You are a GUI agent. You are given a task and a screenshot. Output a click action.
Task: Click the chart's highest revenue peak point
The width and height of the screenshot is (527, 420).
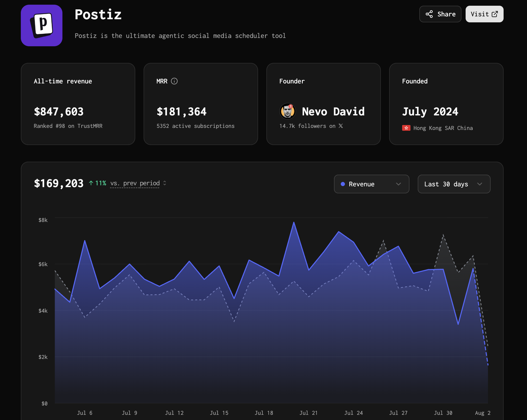294,222
